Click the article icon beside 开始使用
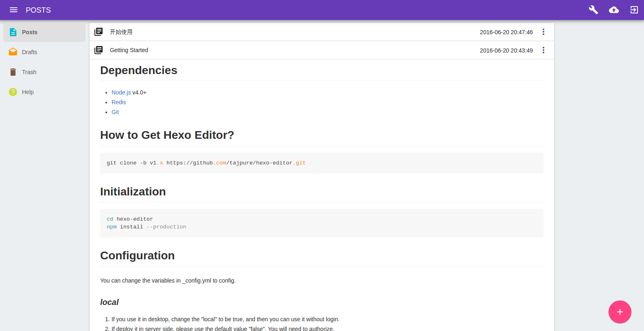The height and width of the screenshot is (331, 644). (x=99, y=32)
